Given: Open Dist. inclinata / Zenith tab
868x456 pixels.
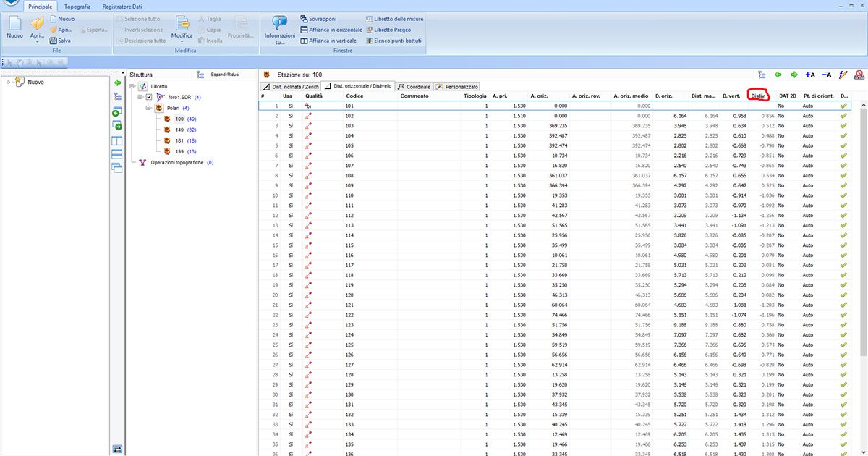Looking at the screenshot, I should click(290, 86).
